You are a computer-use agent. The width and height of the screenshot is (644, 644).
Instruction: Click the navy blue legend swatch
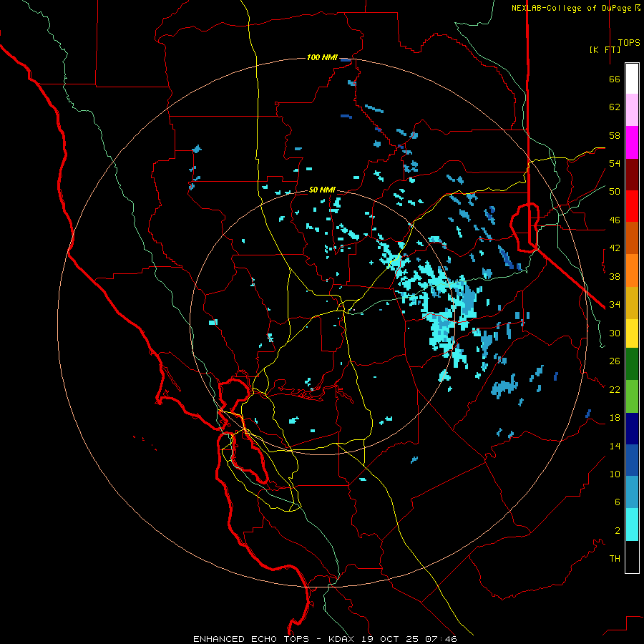(632, 429)
